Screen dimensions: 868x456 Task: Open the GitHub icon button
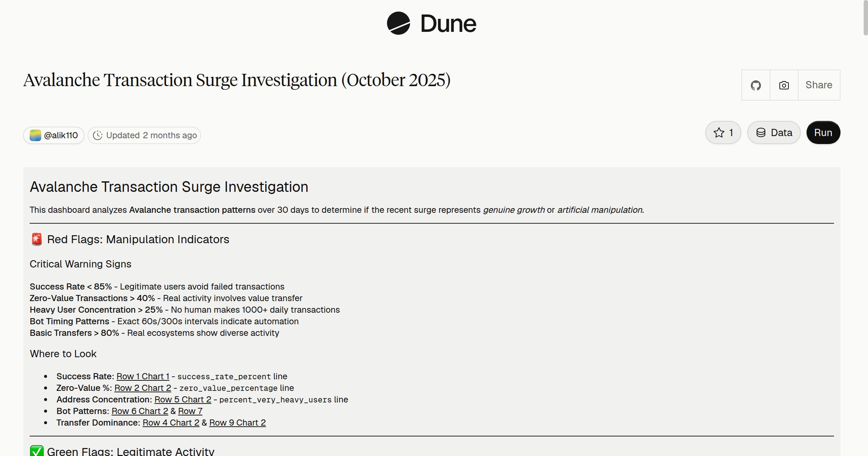[x=756, y=85]
